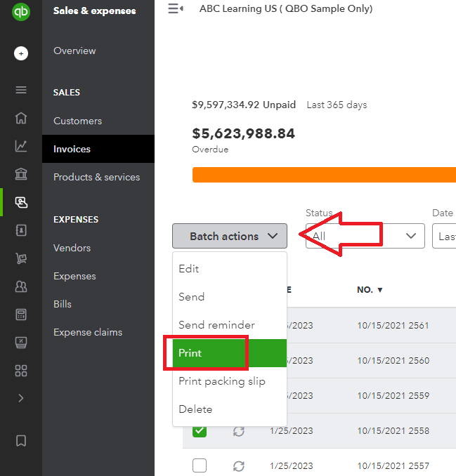Click date 1/25/2023 on 2557 row
The height and width of the screenshot is (476, 456).
[292, 465]
